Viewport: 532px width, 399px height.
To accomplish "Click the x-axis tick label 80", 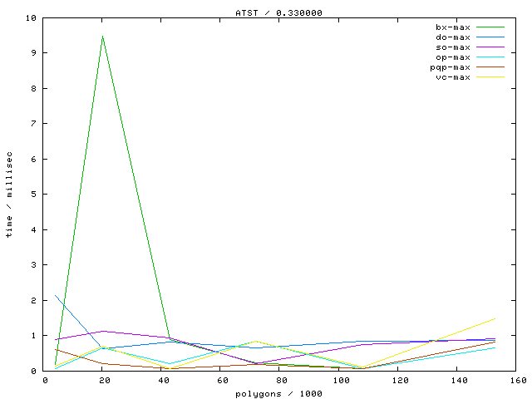I will coord(282,380).
